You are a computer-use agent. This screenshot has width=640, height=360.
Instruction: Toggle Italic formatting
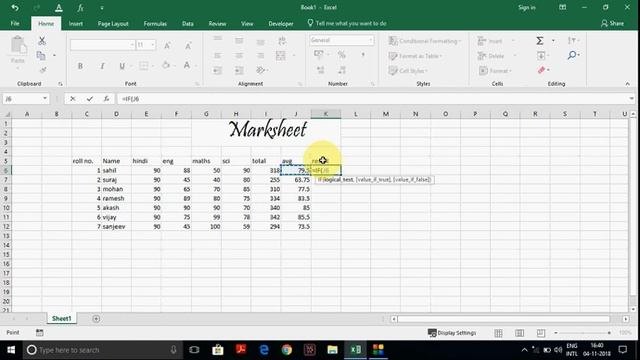point(102,66)
